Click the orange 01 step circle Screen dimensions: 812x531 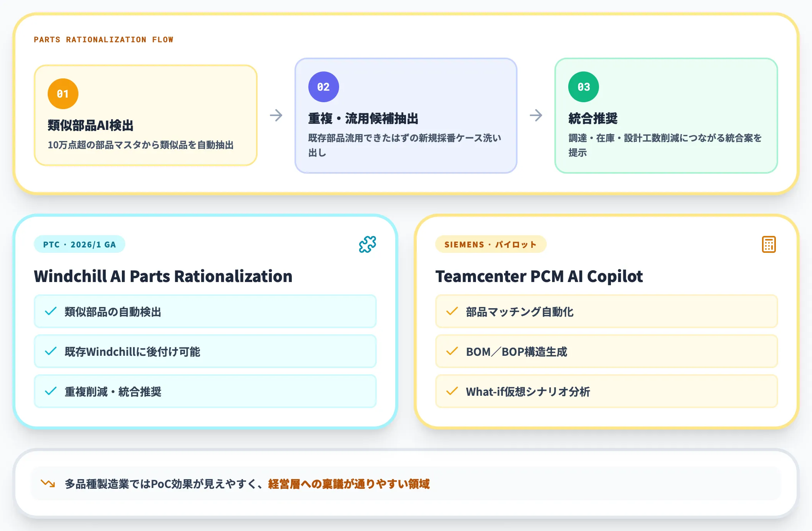pyautogui.click(x=63, y=94)
